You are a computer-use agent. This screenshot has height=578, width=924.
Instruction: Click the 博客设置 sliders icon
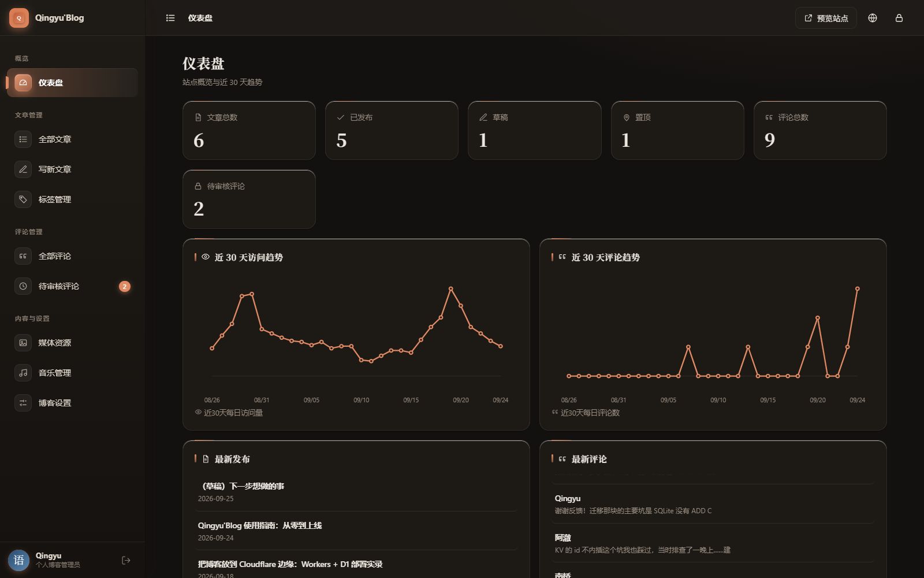point(23,403)
